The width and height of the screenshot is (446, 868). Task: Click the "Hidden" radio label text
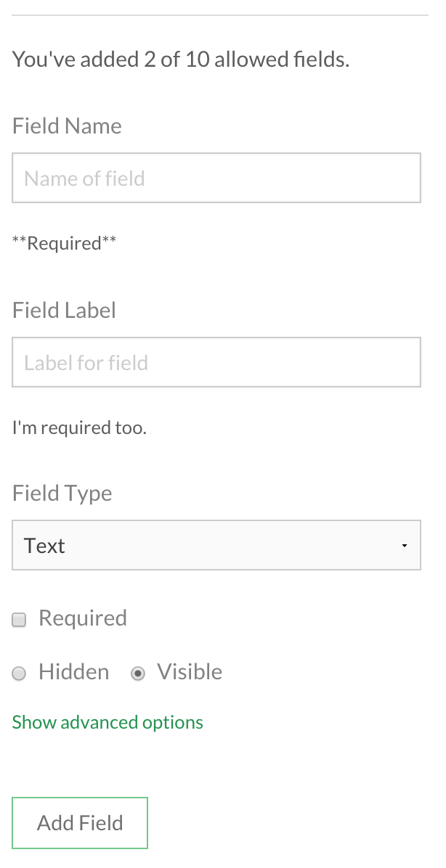74,672
